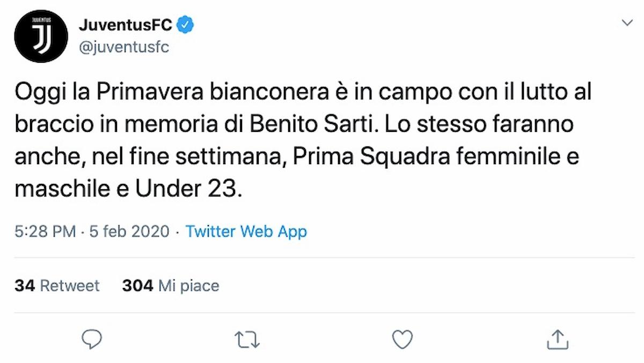View the 304 Mi piace count
644x363 pixels.
point(171,286)
